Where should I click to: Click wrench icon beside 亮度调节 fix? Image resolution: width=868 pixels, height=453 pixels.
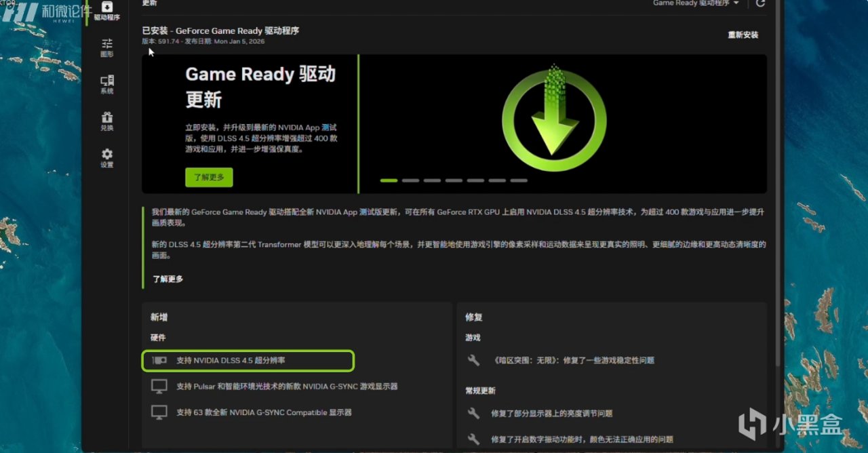pos(474,413)
